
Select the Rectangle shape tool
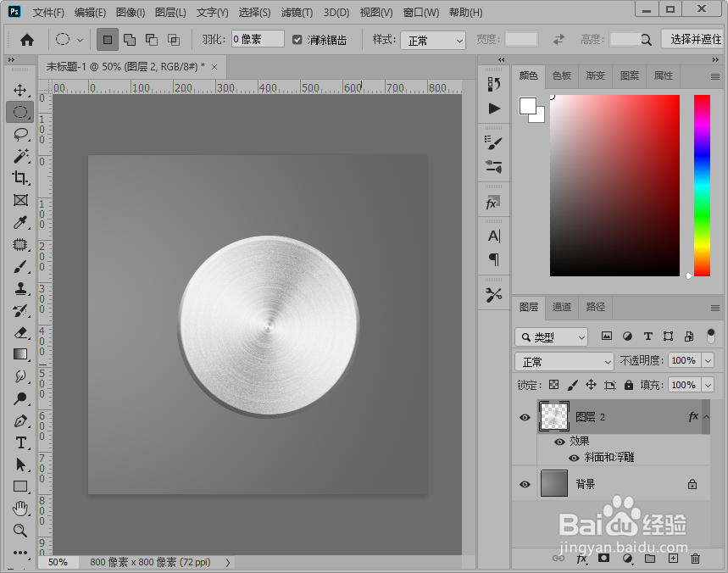pyautogui.click(x=20, y=487)
